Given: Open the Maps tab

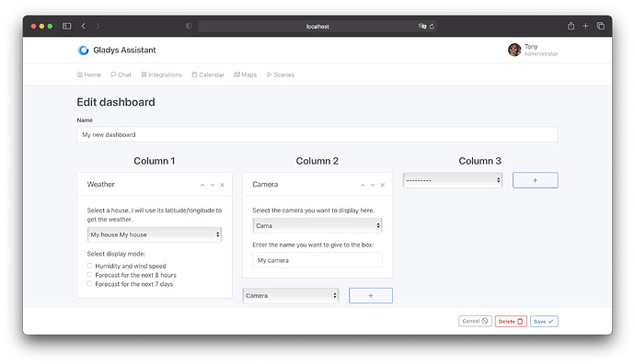Looking at the screenshot, I should pos(245,74).
